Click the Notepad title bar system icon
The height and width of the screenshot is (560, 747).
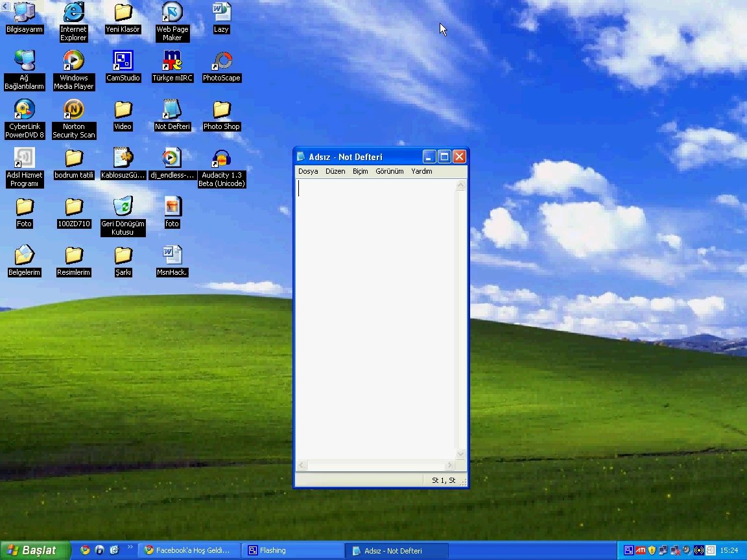[301, 157]
